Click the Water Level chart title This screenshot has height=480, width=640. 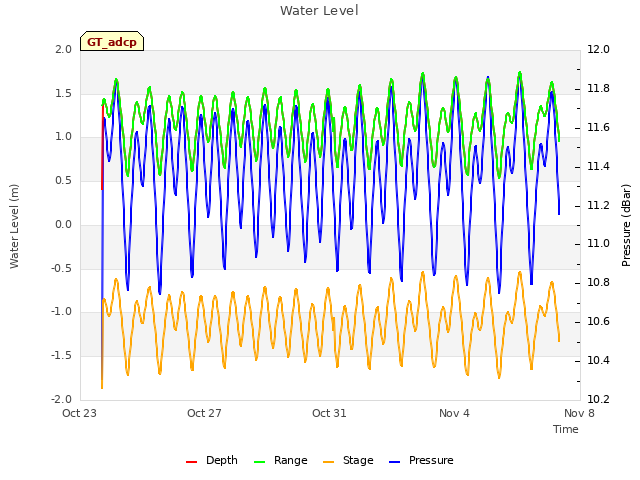[319, 10]
